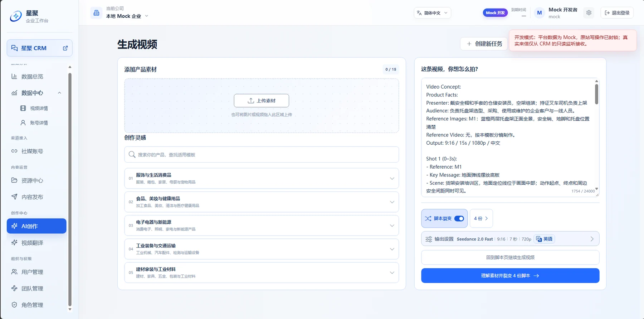Click the 用户管理 users icon
This screenshot has height=319, width=644.
[14, 272]
